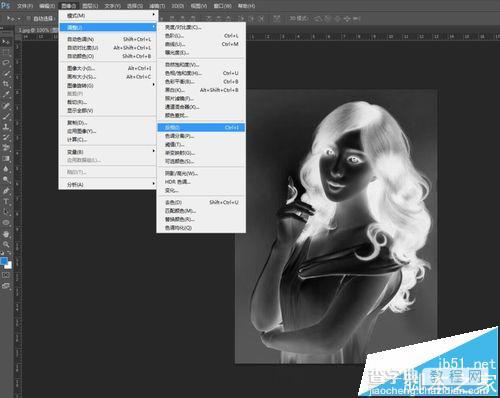Image resolution: width=500 pixels, height=398 pixels.
Task: Choose 色彩平衡 Color Balance (Ctrl+B)
Action: click(x=201, y=81)
